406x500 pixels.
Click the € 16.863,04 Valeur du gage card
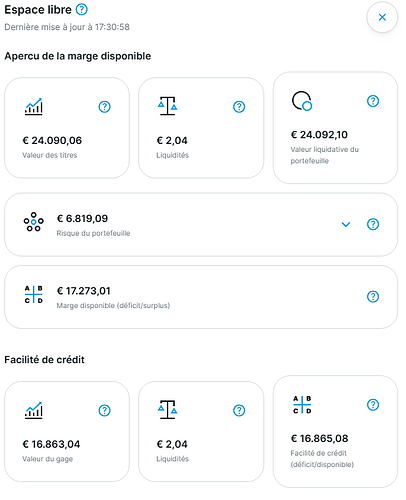tap(67, 431)
